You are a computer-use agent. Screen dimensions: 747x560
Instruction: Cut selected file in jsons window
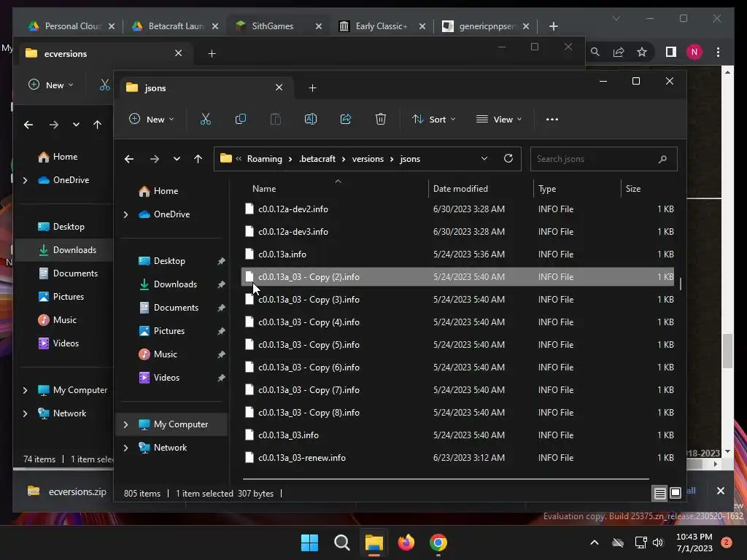tap(205, 119)
